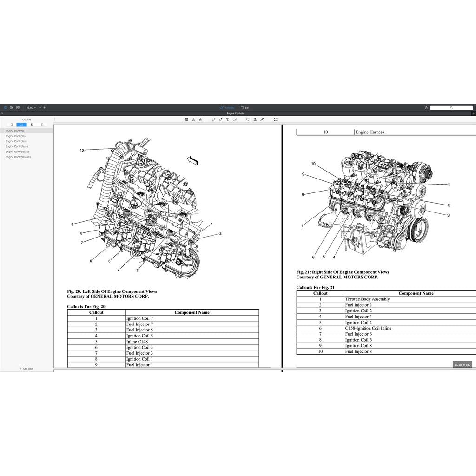Select the Highlighter tool

point(221,119)
